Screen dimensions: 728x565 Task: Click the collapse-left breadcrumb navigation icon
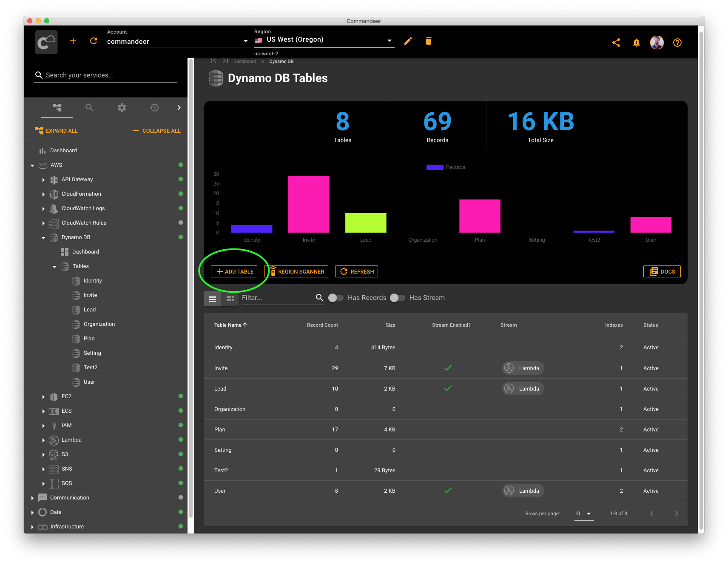pyautogui.click(x=213, y=61)
